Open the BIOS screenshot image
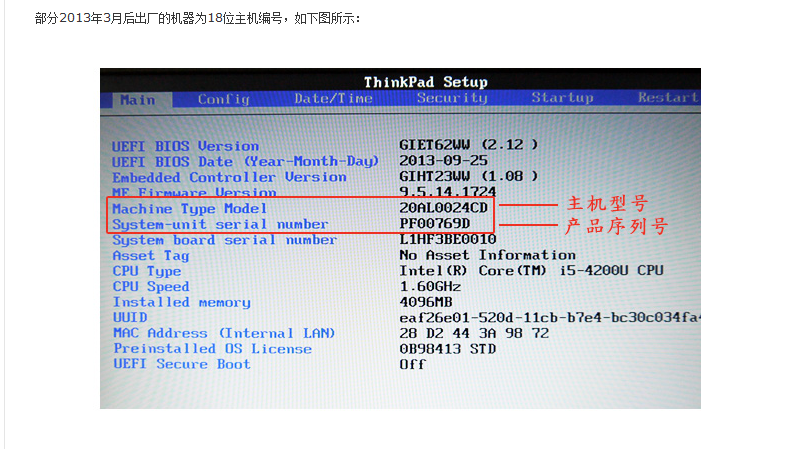The width and height of the screenshot is (793, 449). coord(400,238)
